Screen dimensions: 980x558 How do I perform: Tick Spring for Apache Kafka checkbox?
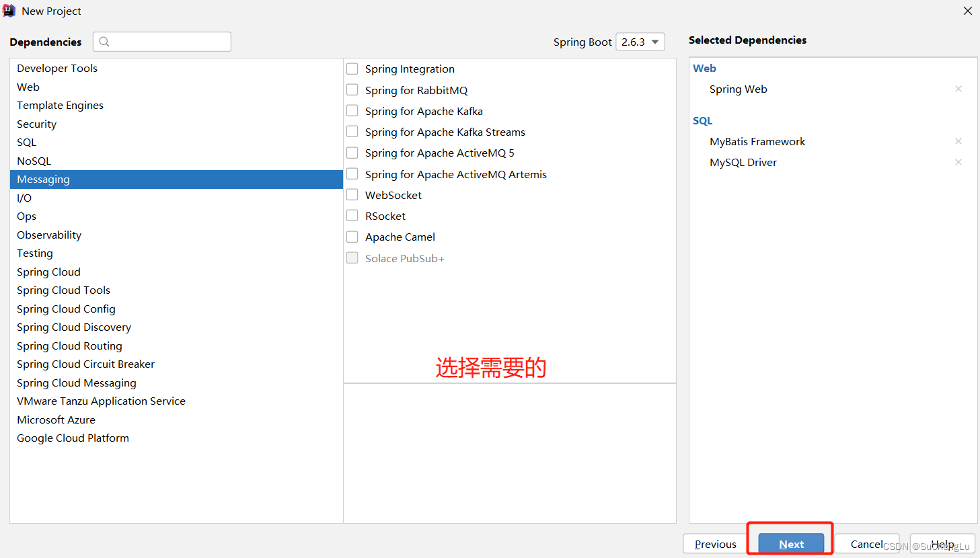coord(352,110)
